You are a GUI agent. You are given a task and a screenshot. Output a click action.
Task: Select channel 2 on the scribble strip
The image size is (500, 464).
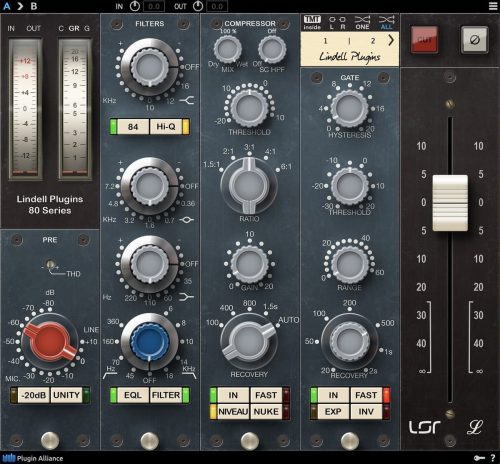click(x=373, y=41)
